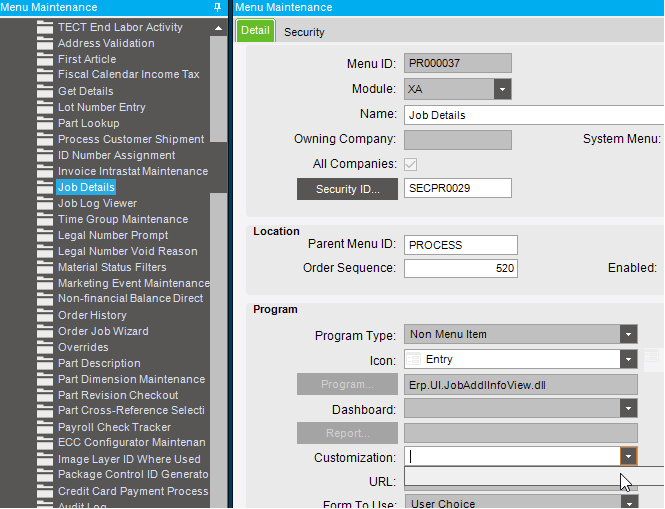Select Credit Card Payment Process item
The height and width of the screenshot is (509, 665).
[133, 491]
